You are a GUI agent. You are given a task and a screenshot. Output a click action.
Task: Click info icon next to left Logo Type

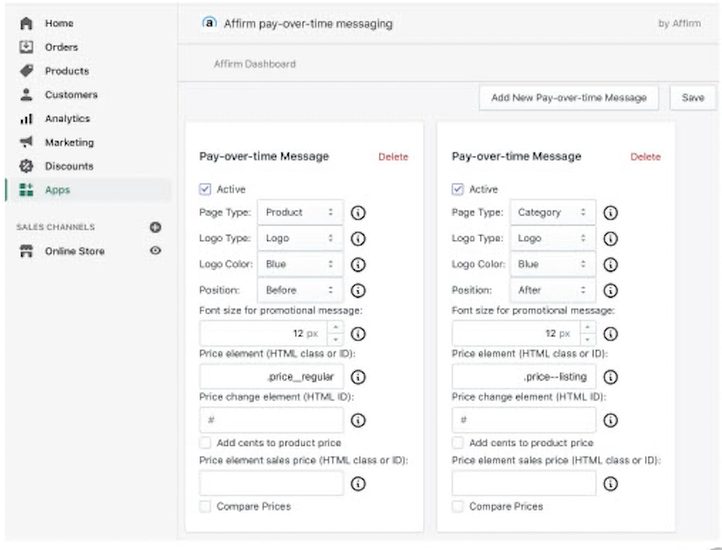pyautogui.click(x=357, y=239)
